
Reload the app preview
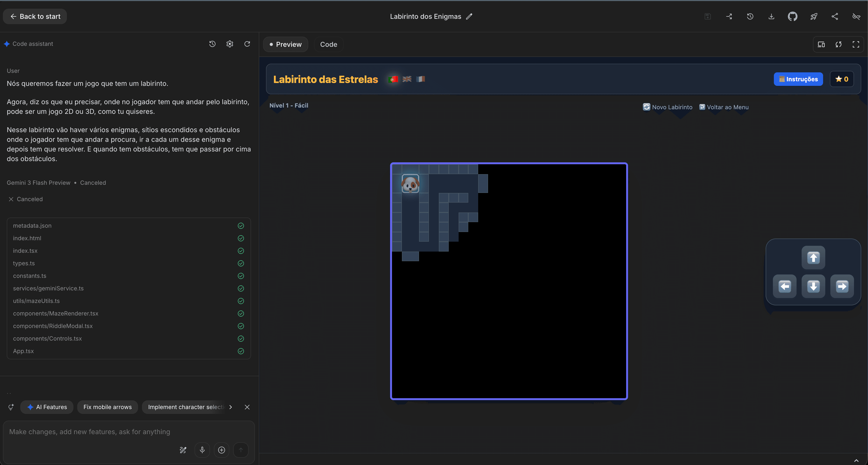tap(838, 44)
